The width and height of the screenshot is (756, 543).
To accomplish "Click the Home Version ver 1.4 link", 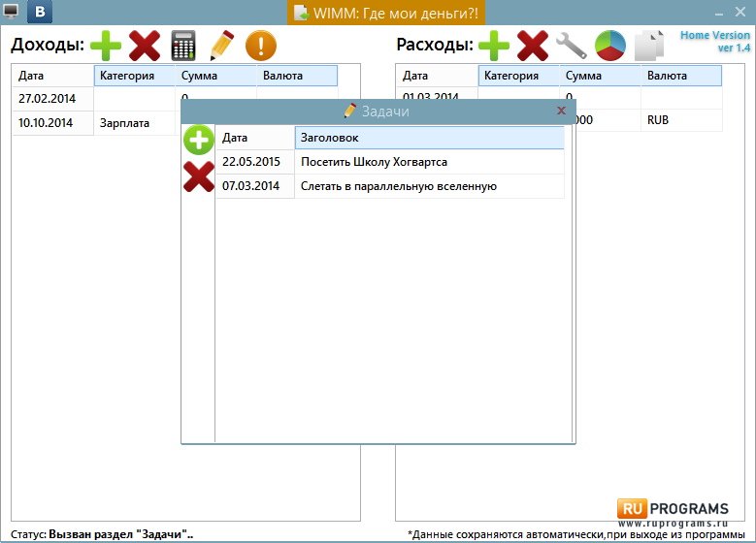I will point(715,42).
